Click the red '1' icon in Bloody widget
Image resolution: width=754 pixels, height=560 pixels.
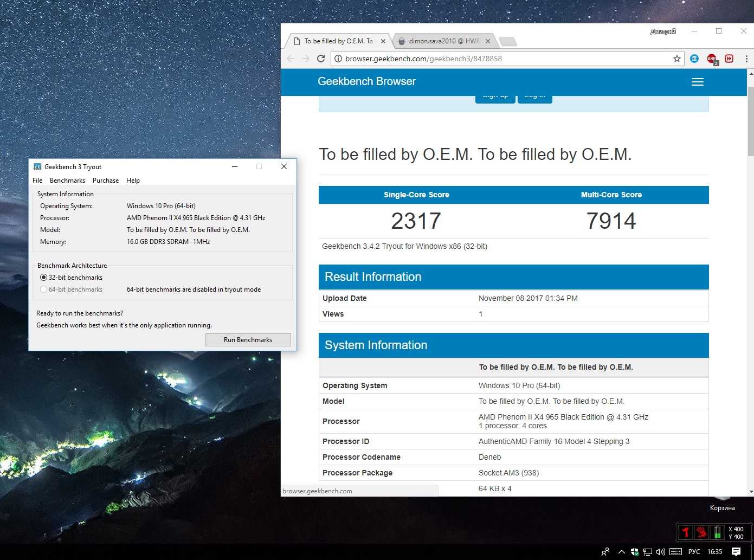(686, 532)
